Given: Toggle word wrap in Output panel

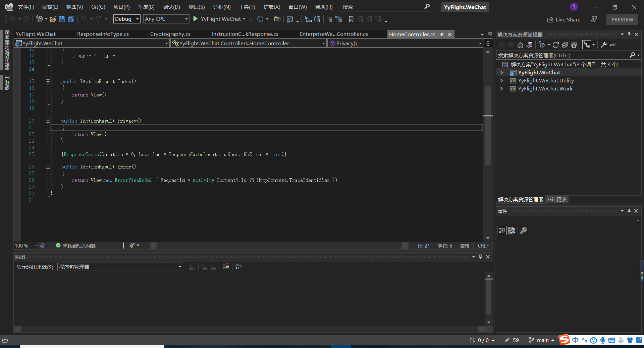Looking at the screenshot, I should [x=238, y=267].
